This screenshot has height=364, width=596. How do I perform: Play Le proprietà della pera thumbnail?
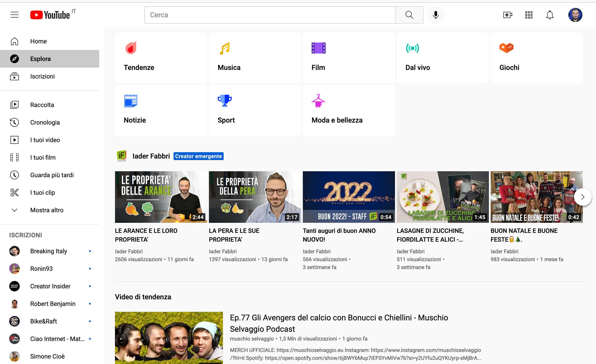coord(255,197)
